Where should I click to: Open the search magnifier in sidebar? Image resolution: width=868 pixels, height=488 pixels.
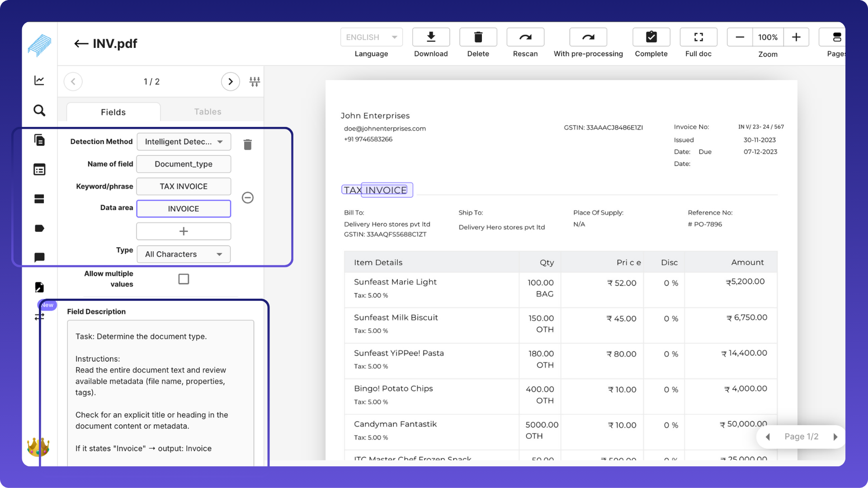pos(39,110)
